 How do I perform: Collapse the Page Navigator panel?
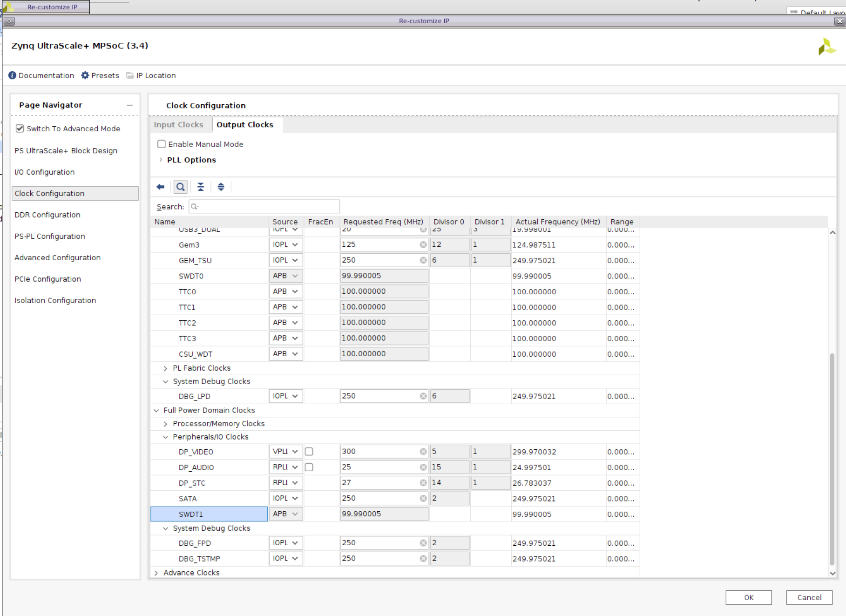click(x=129, y=105)
